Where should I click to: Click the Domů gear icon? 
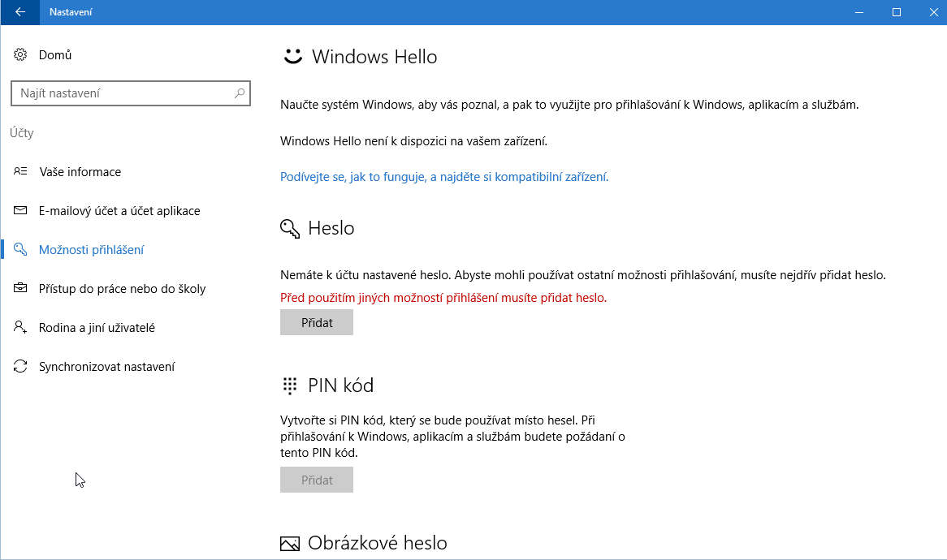pos(20,55)
